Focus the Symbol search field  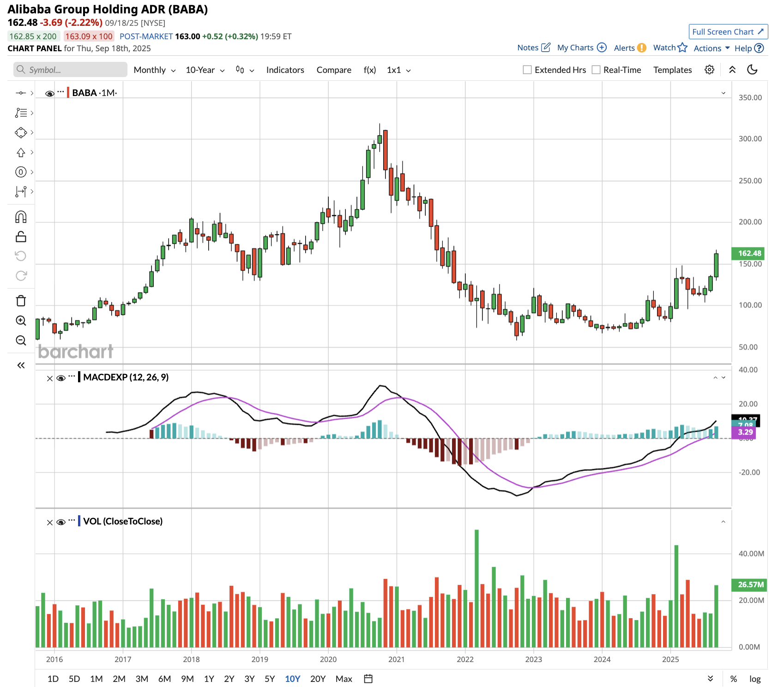70,70
